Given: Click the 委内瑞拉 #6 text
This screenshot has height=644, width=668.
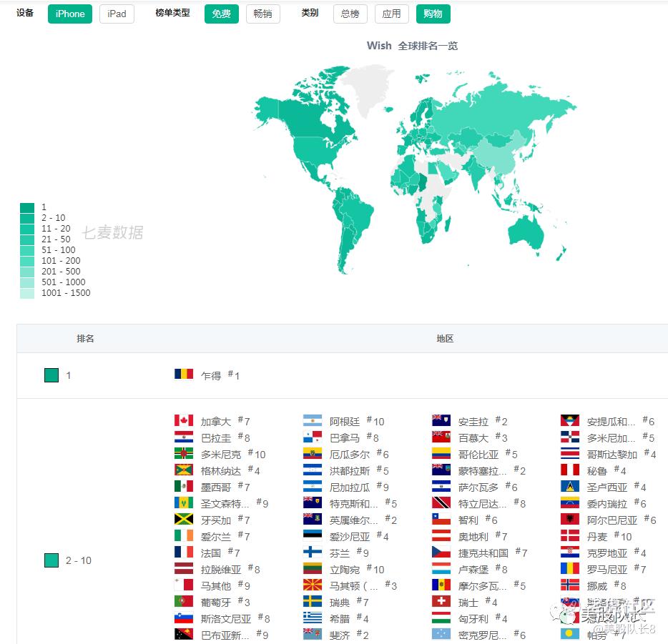Looking at the screenshot, I should 617,503.
